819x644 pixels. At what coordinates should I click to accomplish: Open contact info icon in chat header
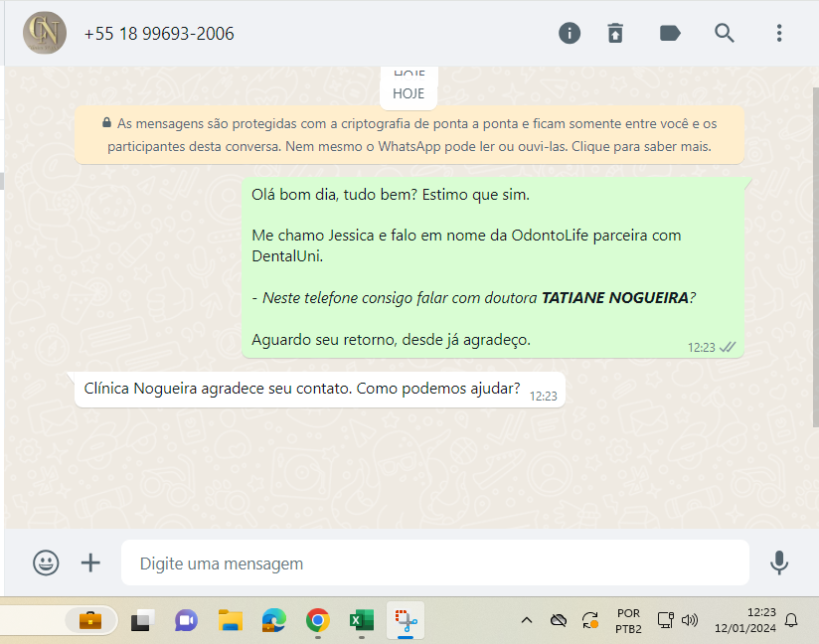570,34
